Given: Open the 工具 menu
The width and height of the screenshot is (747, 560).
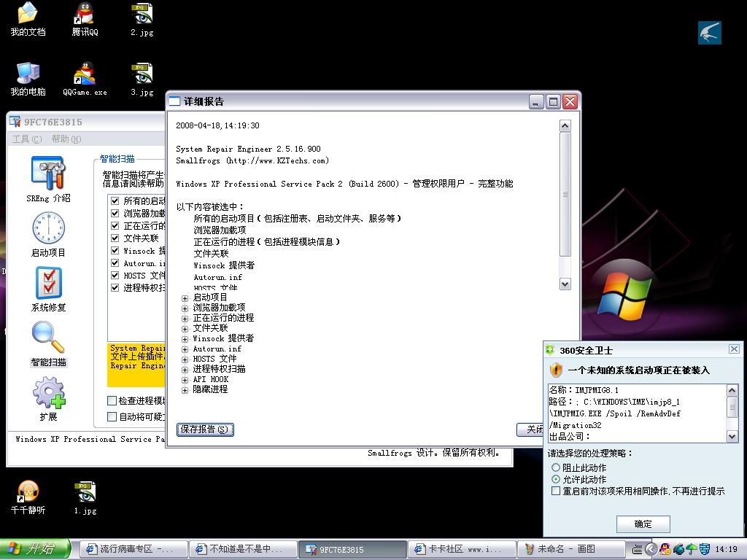Looking at the screenshot, I should click(x=27, y=139).
